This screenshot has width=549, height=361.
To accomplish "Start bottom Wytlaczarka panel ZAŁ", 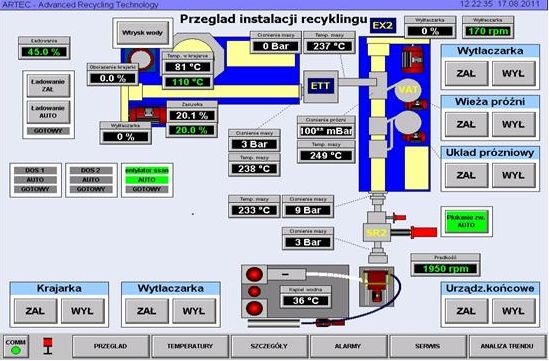I will click(x=147, y=311).
